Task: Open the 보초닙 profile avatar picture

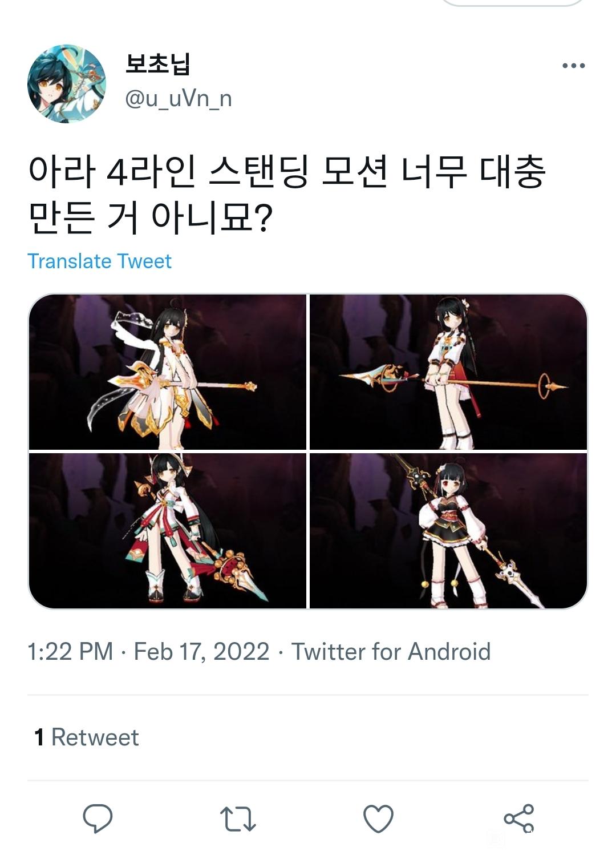Action: (x=67, y=83)
